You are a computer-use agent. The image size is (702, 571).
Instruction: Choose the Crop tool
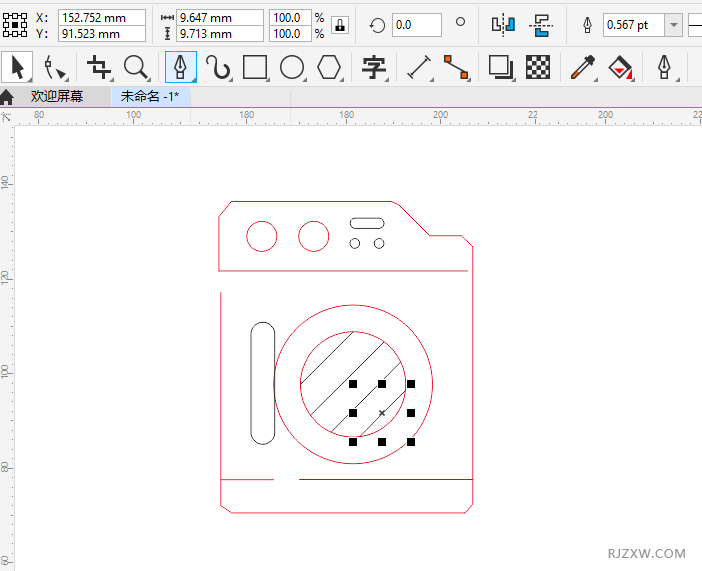point(99,68)
